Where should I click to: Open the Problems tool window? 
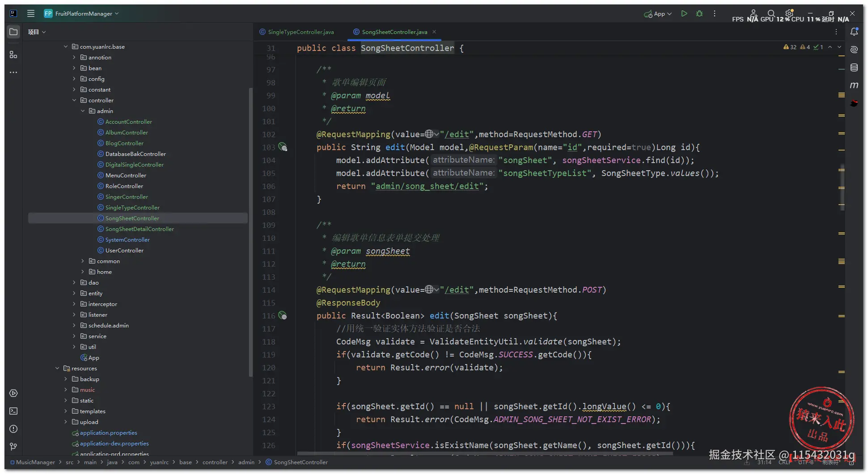coord(13,429)
